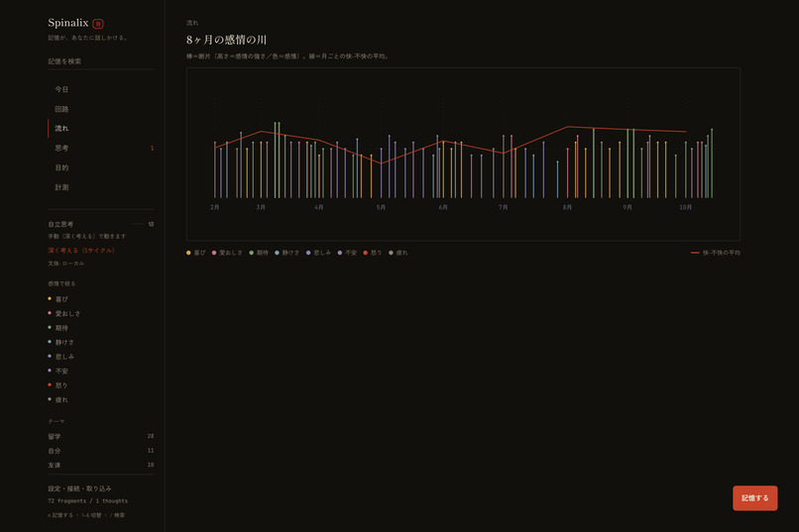799x532 pixels.
Task: Click the 愛おしさ legend swatch under chart
Action: [x=214, y=253]
